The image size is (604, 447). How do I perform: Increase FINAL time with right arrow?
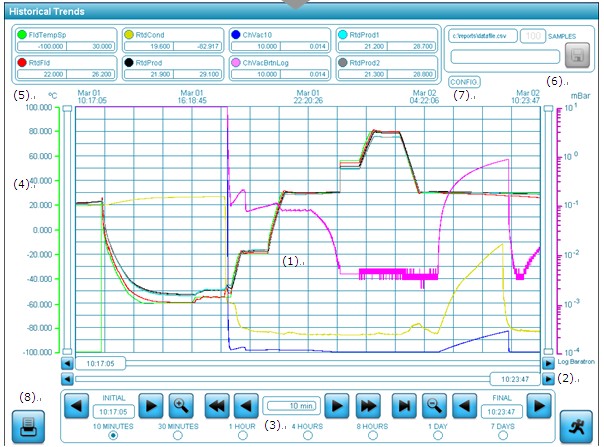(539, 405)
